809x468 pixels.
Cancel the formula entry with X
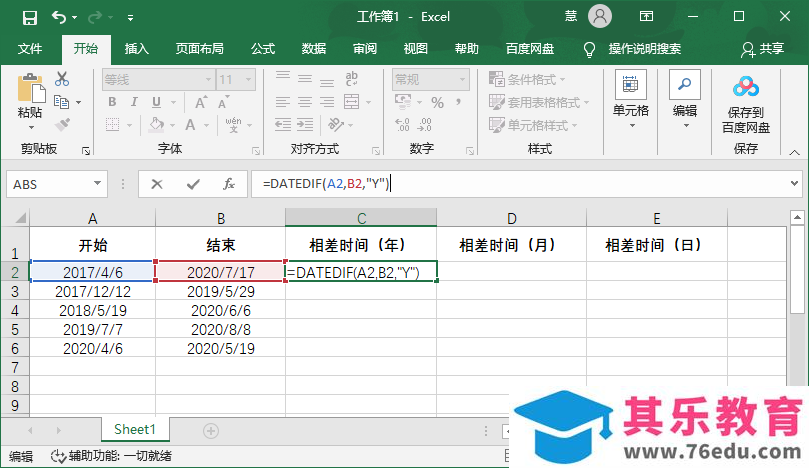(157, 184)
